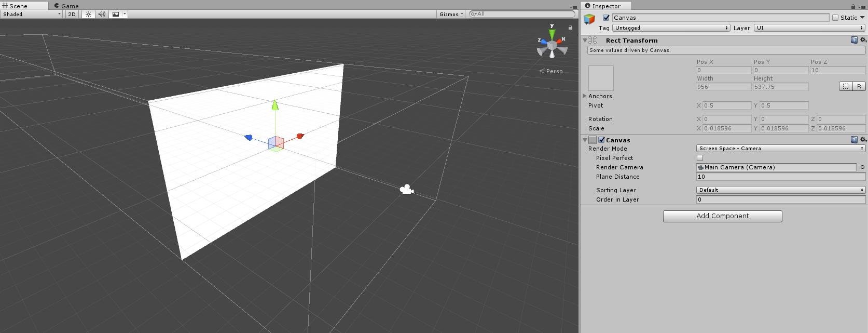Click the blue Z axis cone on orientation gizmo
Screen dimensions: 868x333
pos(543,41)
